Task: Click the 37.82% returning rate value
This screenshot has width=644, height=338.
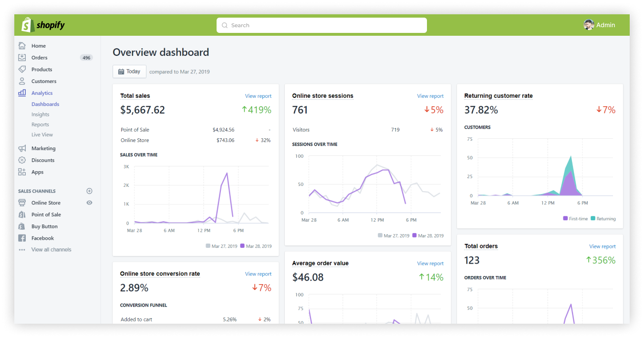Action: click(x=481, y=110)
